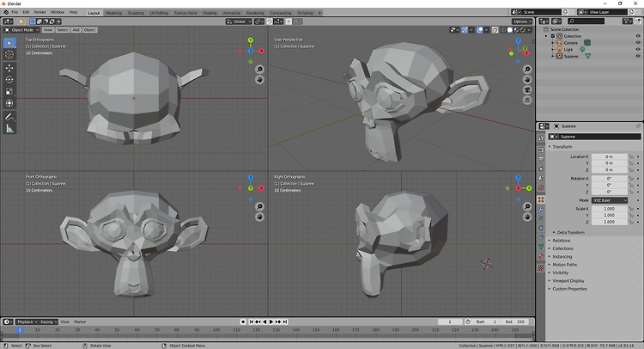The width and height of the screenshot is (644, 349).
Task: Open the Object Mode dropdown
Action: pyautogui.click(x=21, y=30)
